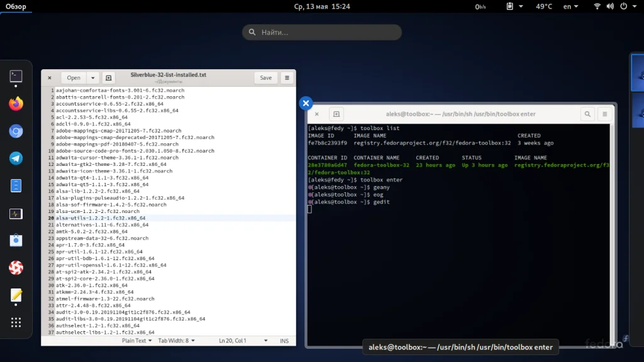
Task: Click the Save button in gedit
Action: tap(265, 78)
